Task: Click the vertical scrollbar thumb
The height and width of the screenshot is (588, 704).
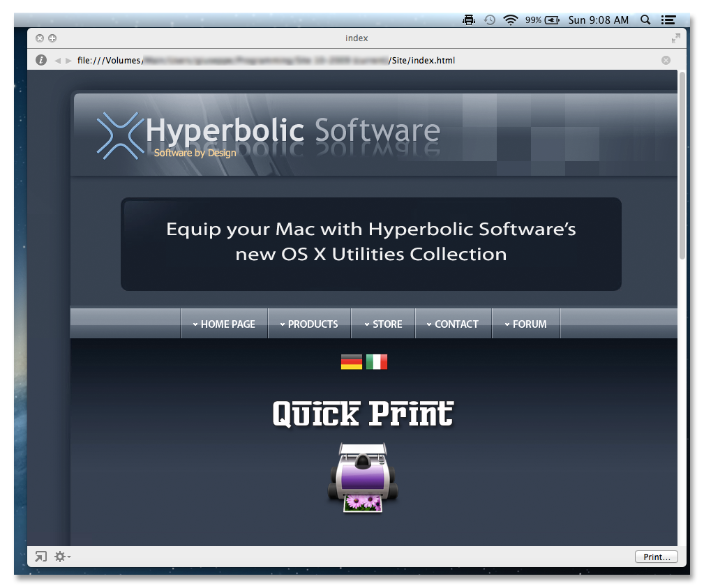Action: [682, 166]
